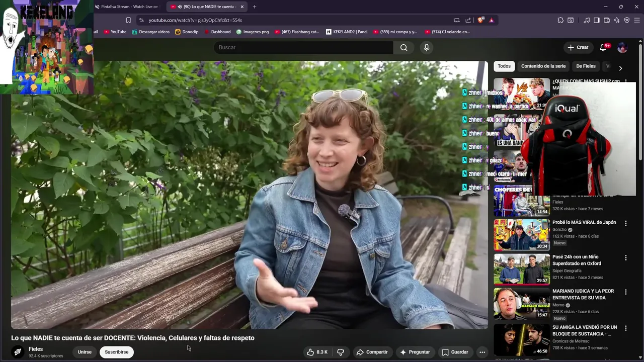Select 'Contenido de la serie' chip

[x=543, y=66]
